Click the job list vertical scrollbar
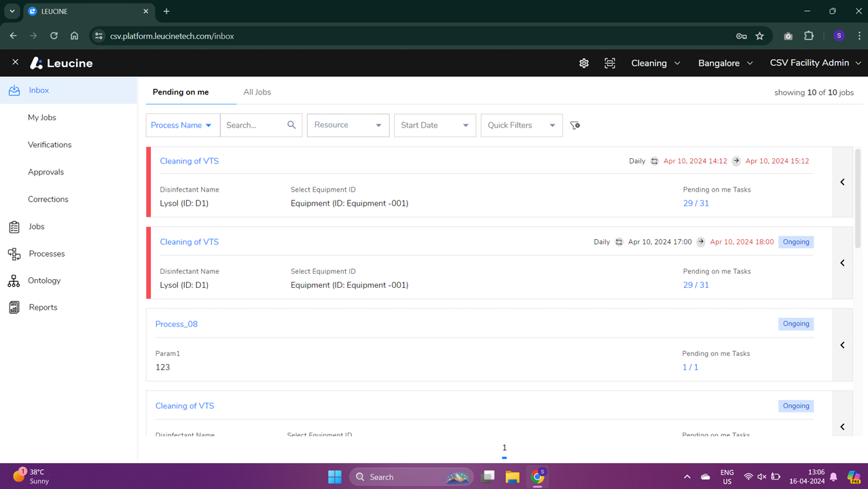 pyautogui.click(x=858, y=198)
